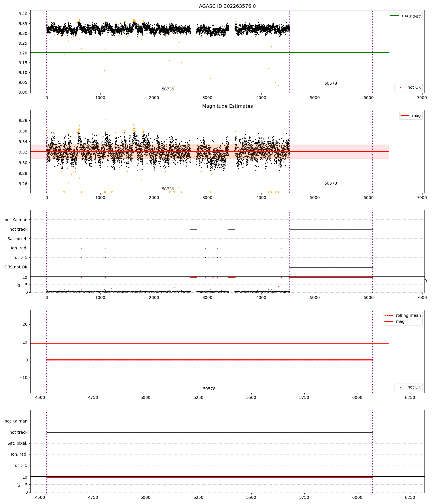The image size is (432, 504).
Task: Click the y-axis tick label '9.26'
Action: (x=23, y=184)
